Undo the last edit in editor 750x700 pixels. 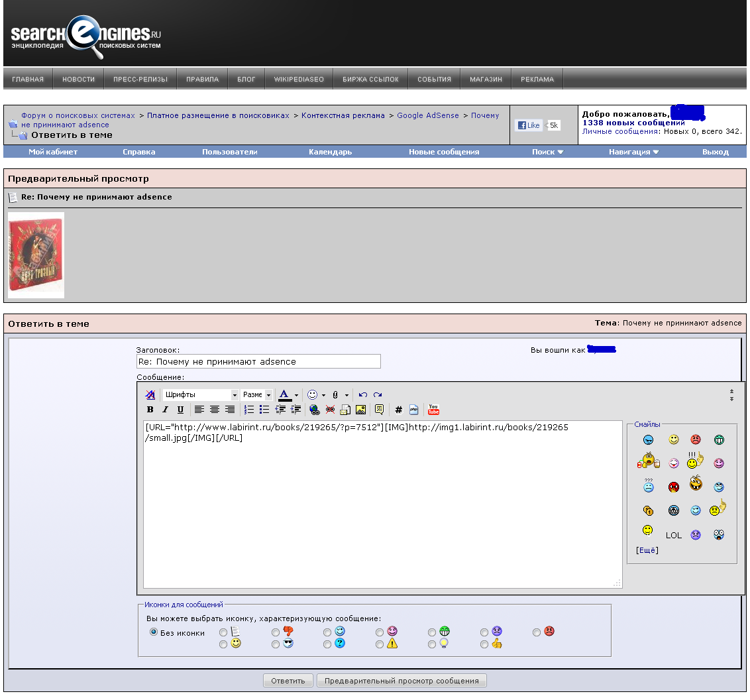tap(362, 395)
